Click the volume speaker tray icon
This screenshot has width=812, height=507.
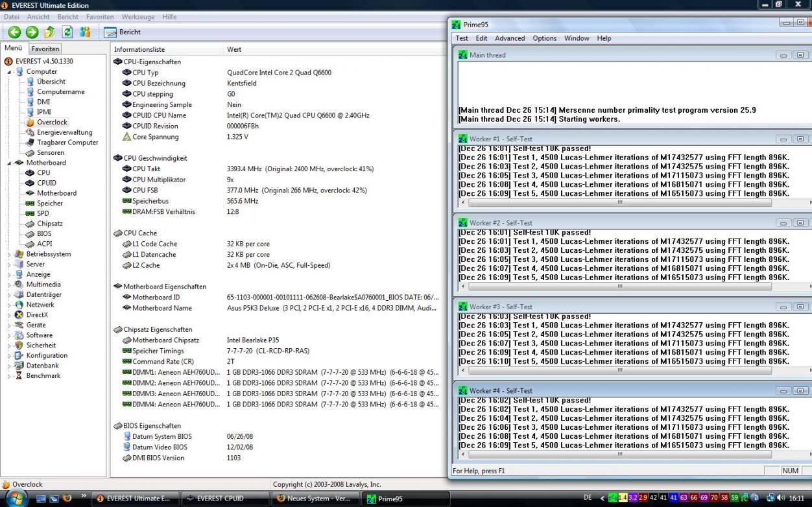pos(781,498)
